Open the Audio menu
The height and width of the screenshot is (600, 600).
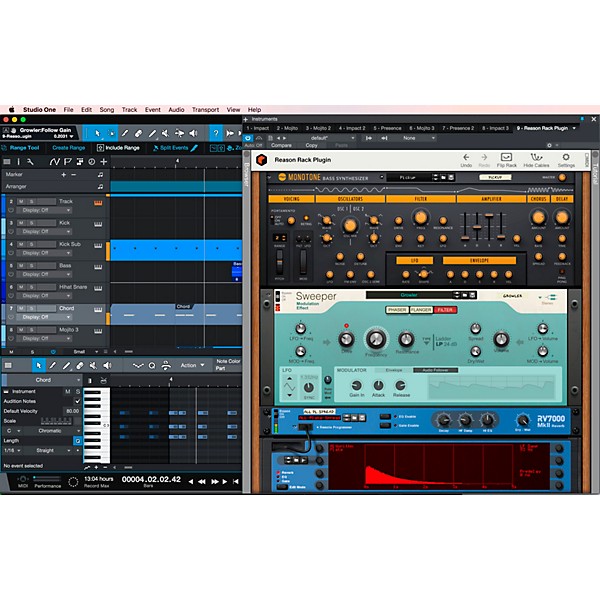pyautogui.click(x=176, y=110)
